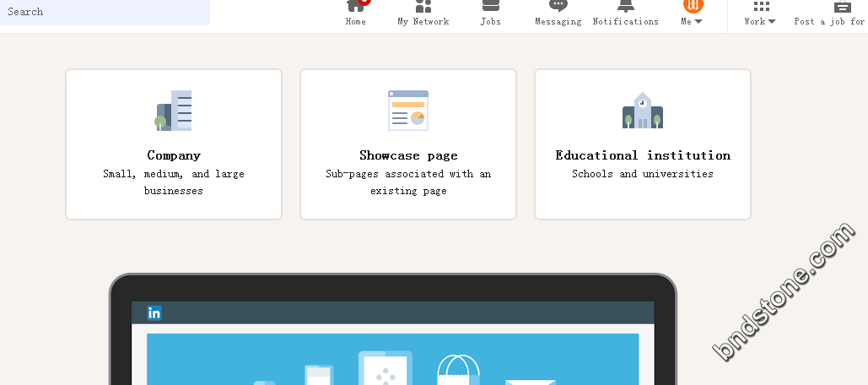Open the Jobs briefcase icon

(490, 6)
